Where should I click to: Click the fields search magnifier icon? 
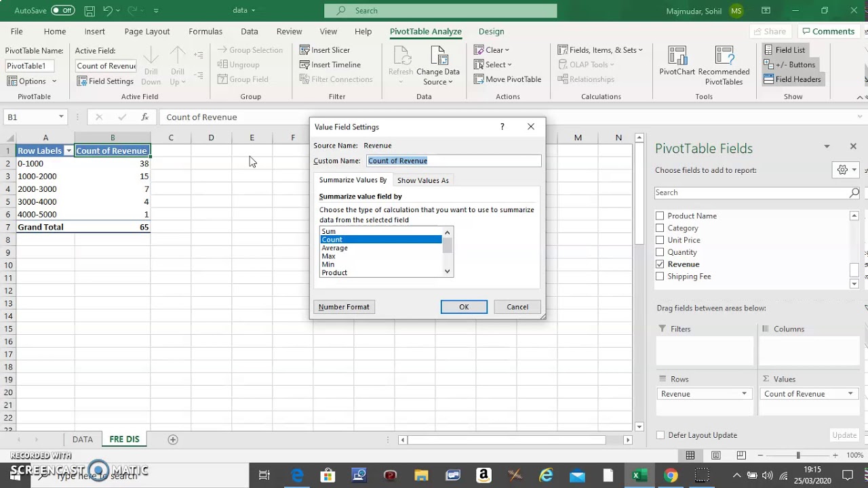[x=854, y=192]
